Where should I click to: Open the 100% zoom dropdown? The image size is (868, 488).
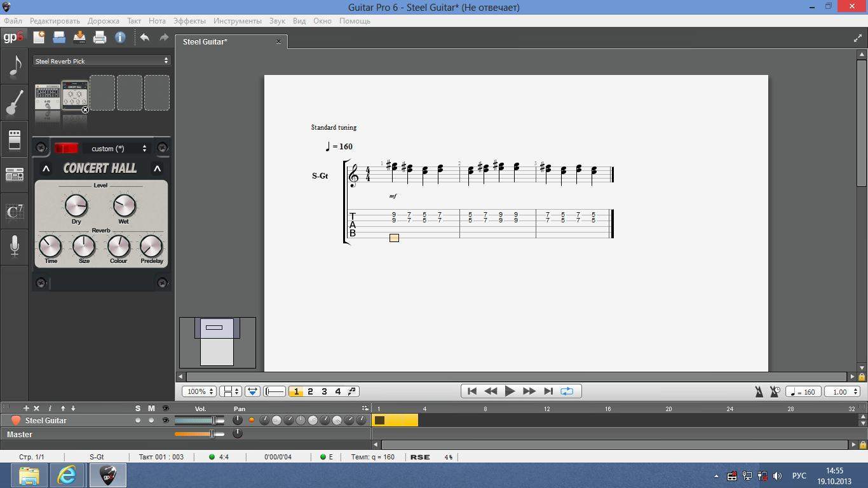200,392
